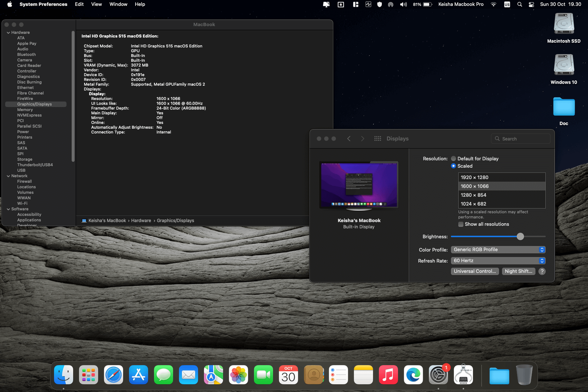The height and width of the screenshot is (392, 588).
Task: Click the back arrow in Displays window
Action: 349,139
